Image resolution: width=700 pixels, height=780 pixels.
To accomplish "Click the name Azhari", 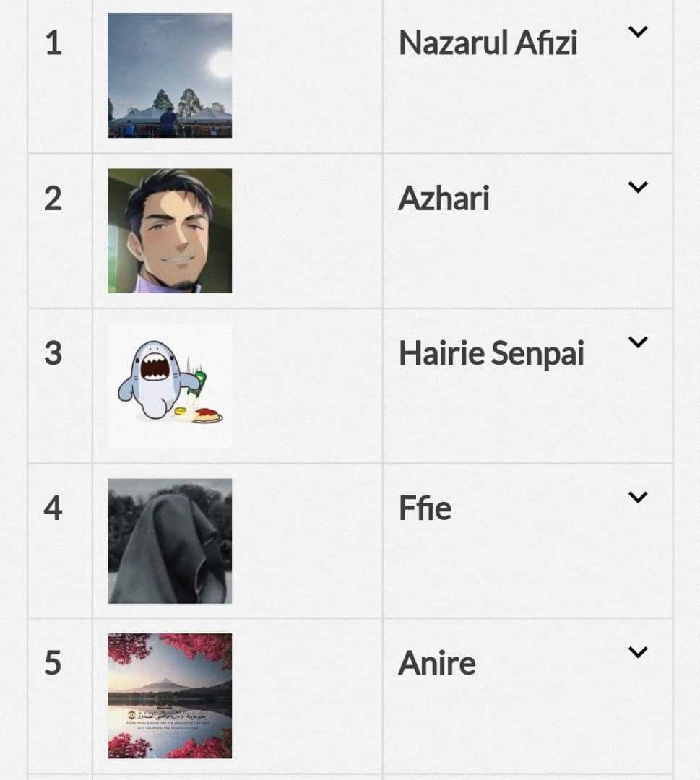I will pos(444,199).
